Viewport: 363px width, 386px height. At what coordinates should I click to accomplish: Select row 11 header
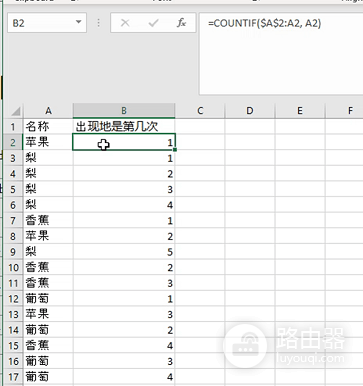point(13,283)
